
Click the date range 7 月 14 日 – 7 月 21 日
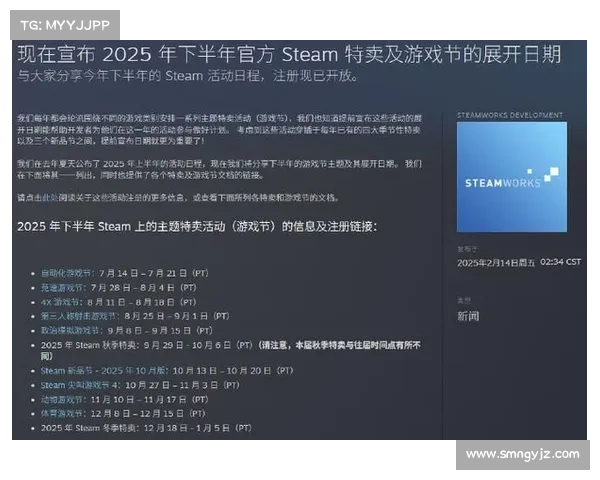pyautogui.click(x=143, y=273)
